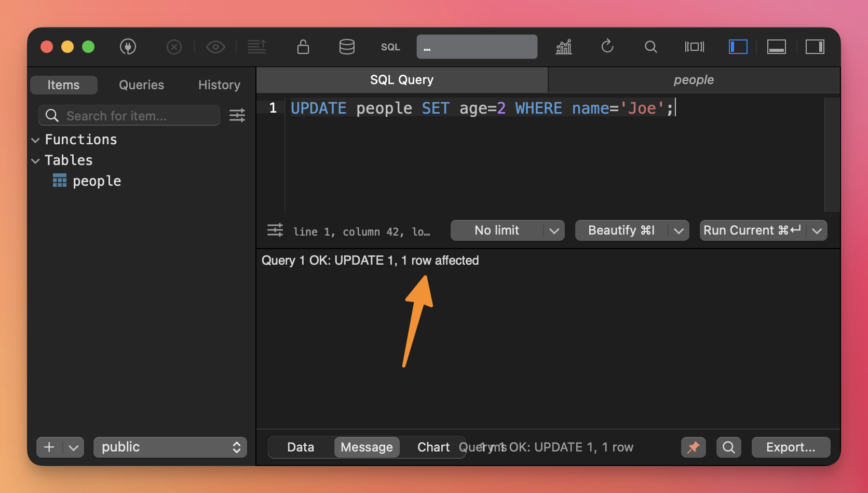
Task: Click the chart statistics toolbar icon
Action: click(564, 47)
